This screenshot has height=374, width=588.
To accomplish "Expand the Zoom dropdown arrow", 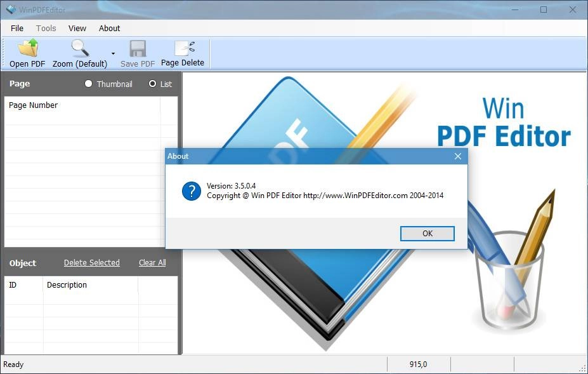I will pyautogui.click(x=113, y=54).
